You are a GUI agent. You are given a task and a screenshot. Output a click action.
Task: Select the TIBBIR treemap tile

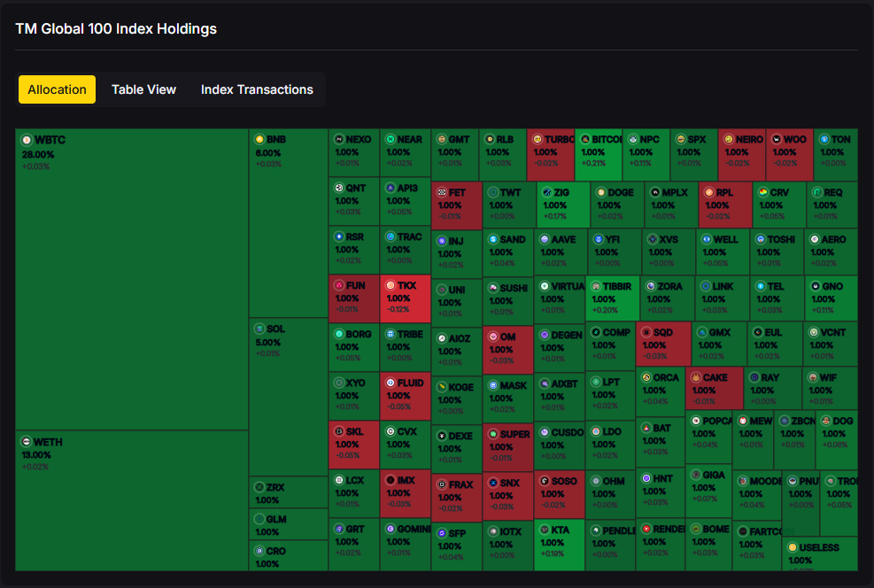(612, 298)
